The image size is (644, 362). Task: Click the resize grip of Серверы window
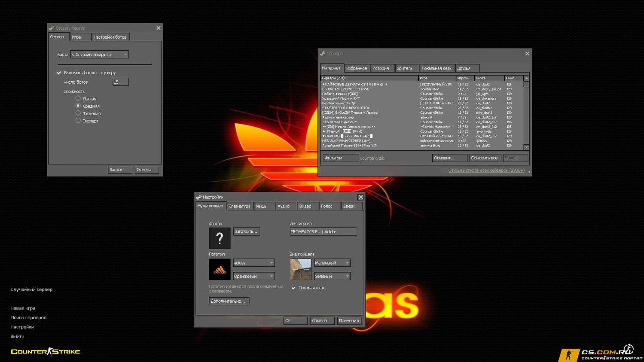coord(529,173)
